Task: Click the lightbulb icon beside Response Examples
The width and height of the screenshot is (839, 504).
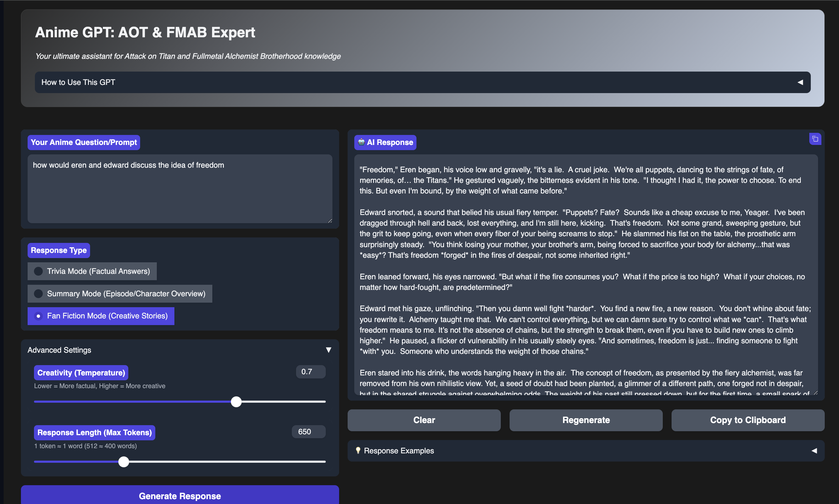Action: [x=358, y=450]
